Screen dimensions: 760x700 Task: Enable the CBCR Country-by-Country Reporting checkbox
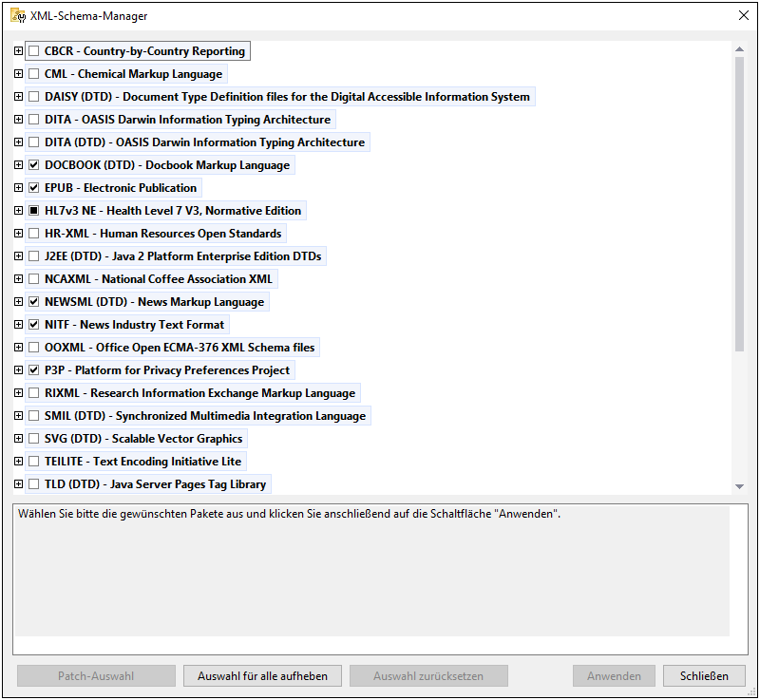34,51
